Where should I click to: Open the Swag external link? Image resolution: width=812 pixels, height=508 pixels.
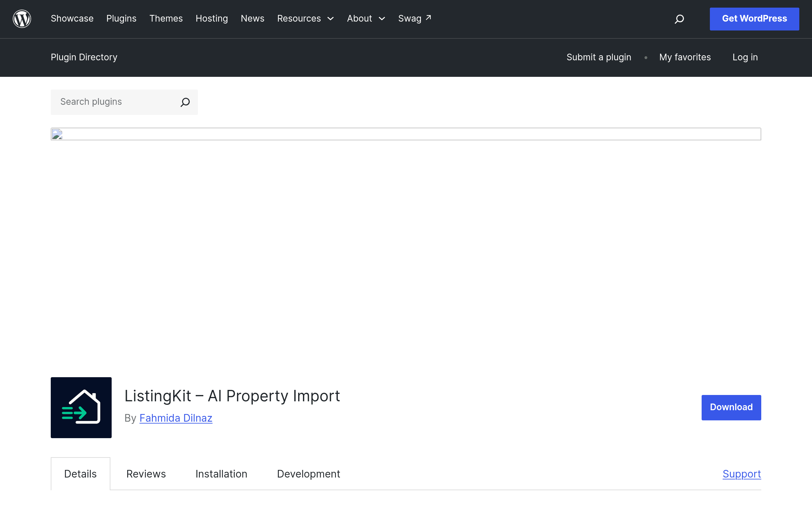pyautogui.click(x=415, y=18)
